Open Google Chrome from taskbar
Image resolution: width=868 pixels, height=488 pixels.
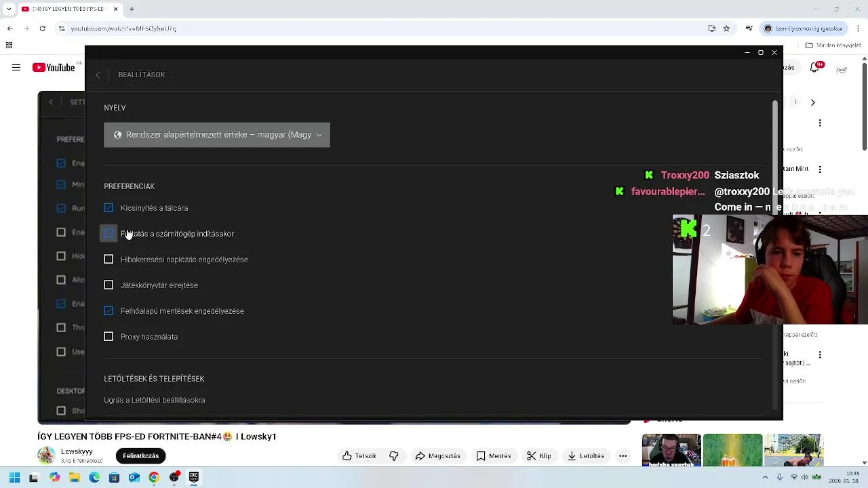tap(154, 478)
